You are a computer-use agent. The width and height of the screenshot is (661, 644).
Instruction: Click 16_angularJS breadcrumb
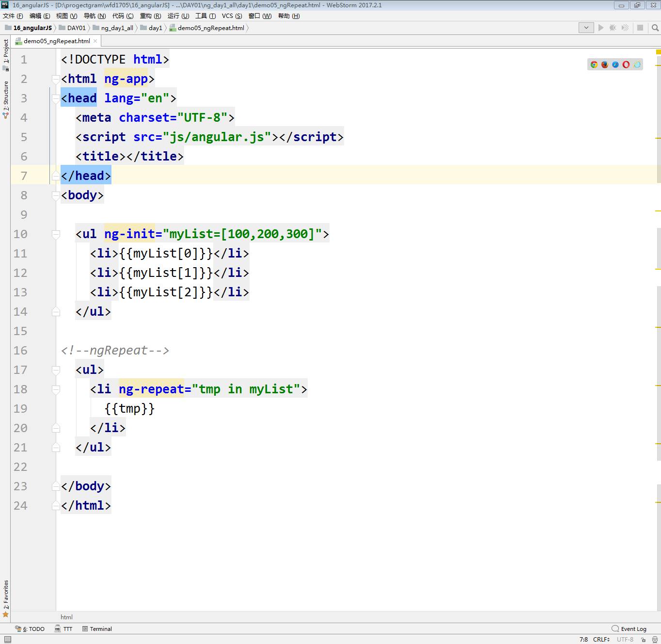[x=29, y=28]
